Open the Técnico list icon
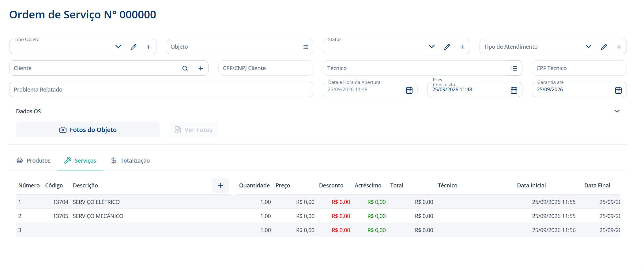Screen dimensions: 644x271 (514, 68)
